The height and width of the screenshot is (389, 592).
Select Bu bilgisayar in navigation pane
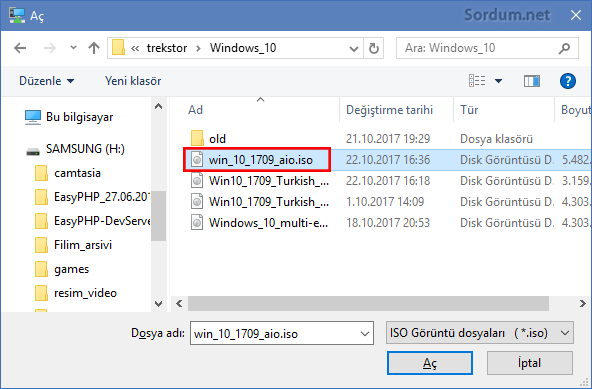79,117
